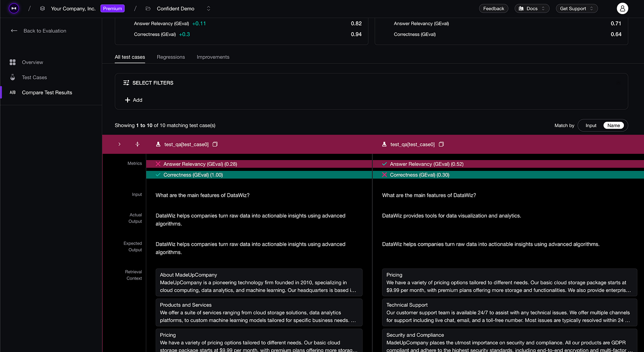Click the Overview grid icon
The width and height of the screenshot is (644, 352).
coord(12,62)
